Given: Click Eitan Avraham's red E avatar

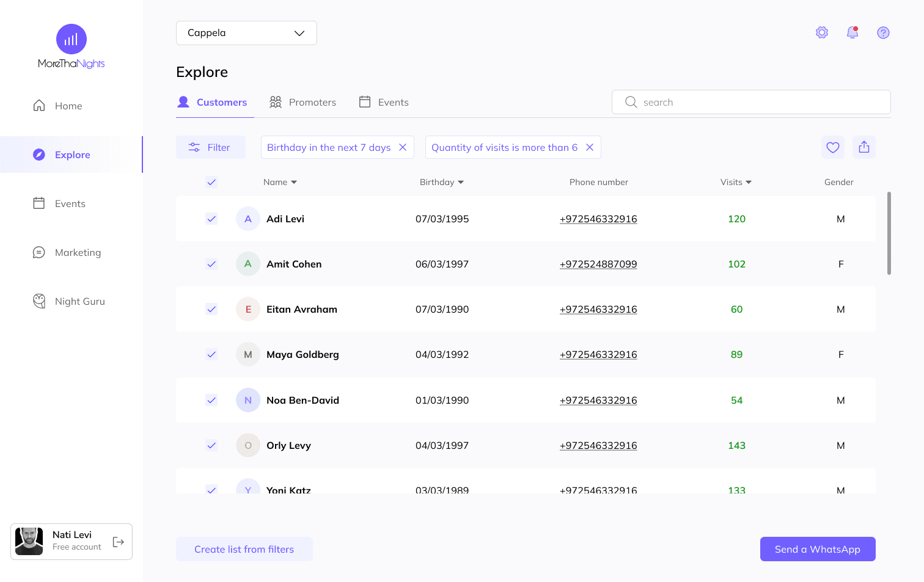Looking at the screenshot, I should tap(248, 309).
